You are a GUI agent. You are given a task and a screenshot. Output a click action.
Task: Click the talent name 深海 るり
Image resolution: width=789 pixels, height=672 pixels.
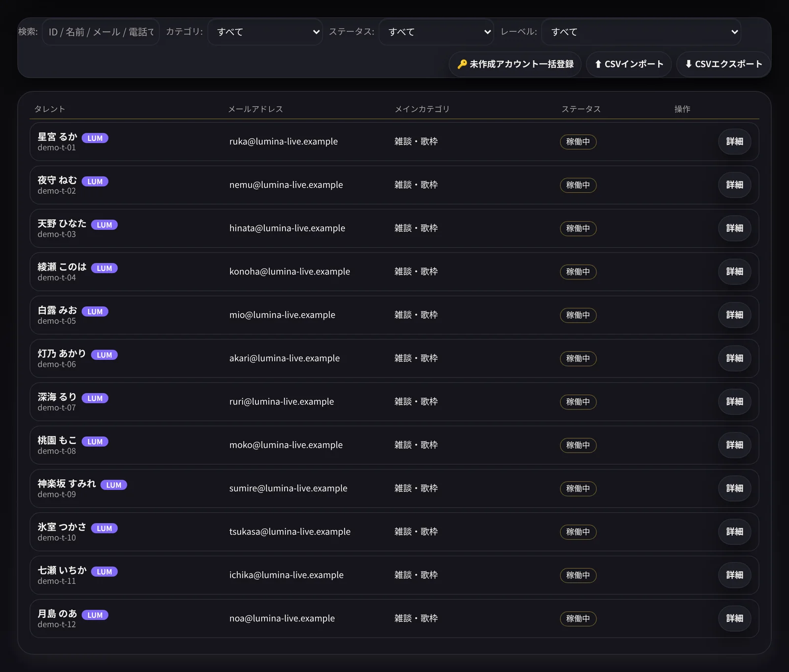(57, 397)
